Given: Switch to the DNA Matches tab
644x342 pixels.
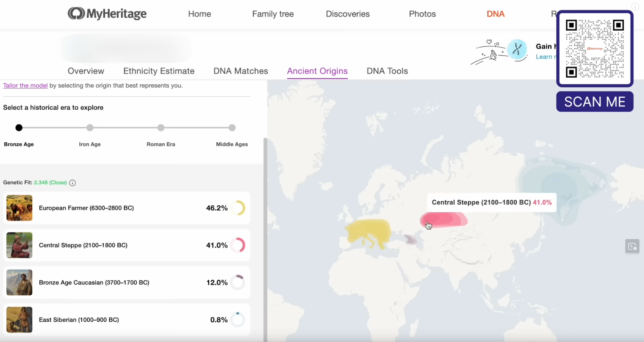Looking at the screenshot, I should 241,71.
